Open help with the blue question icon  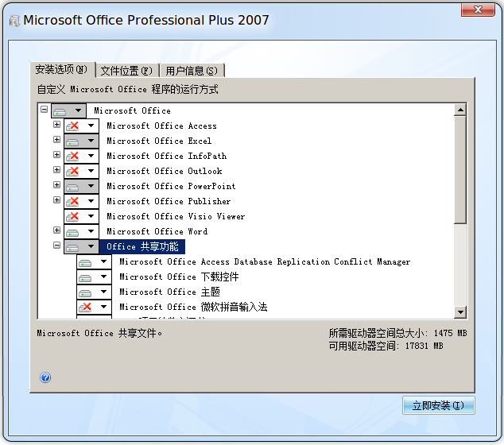45,377
